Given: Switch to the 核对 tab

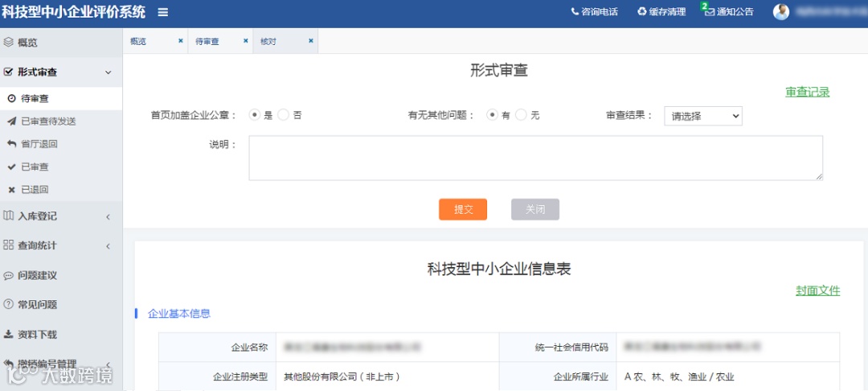Looking at the screenshot, I should (285, 41).
